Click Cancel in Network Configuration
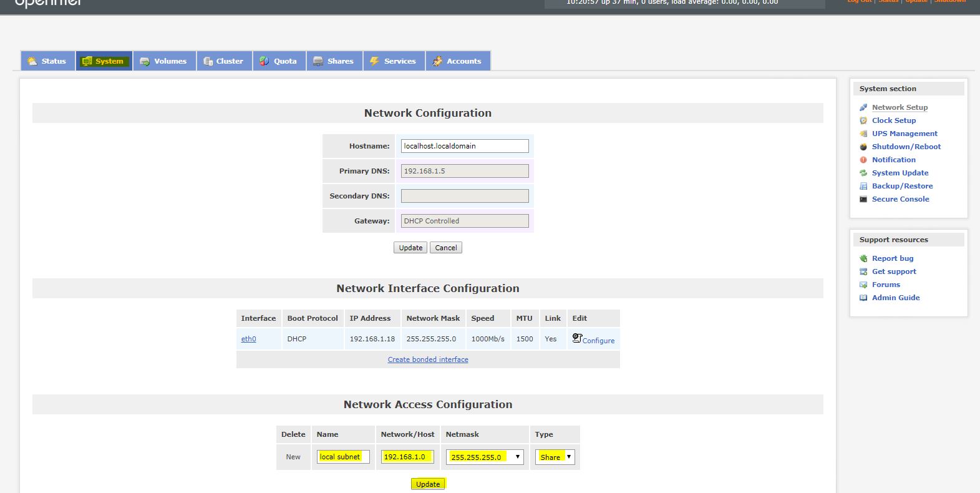 pos(445,248)
